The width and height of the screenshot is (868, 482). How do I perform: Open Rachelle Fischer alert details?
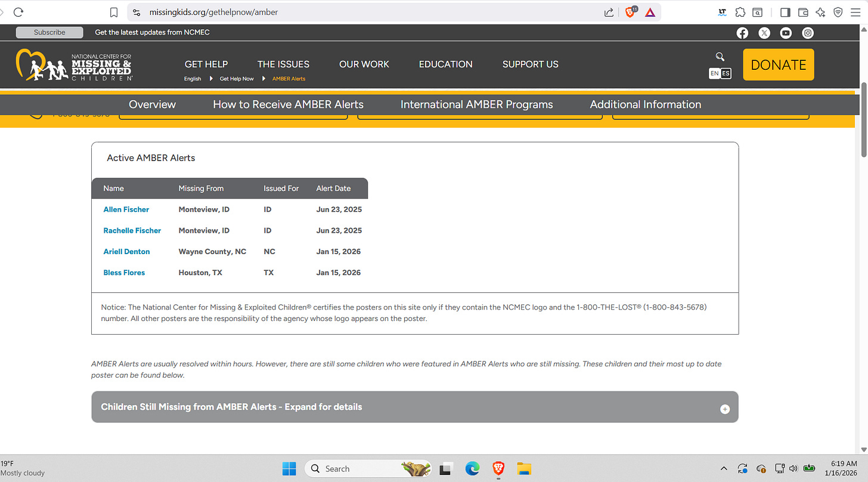(132, 230)
